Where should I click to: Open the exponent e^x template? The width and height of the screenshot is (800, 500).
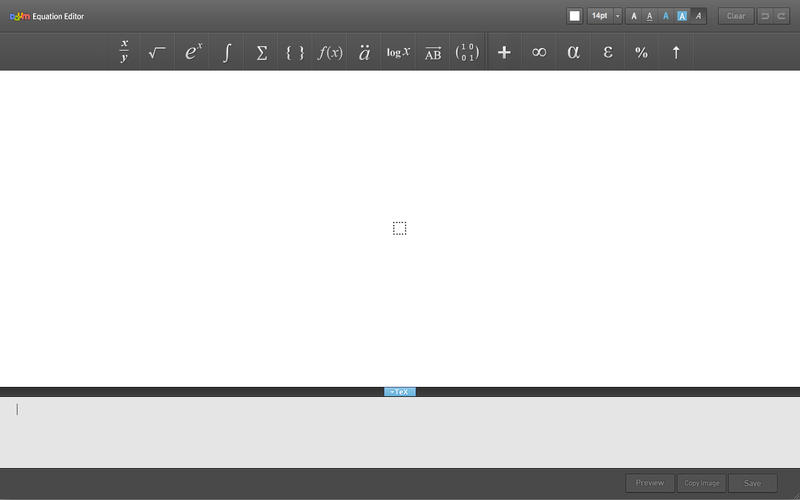[193, 52]
